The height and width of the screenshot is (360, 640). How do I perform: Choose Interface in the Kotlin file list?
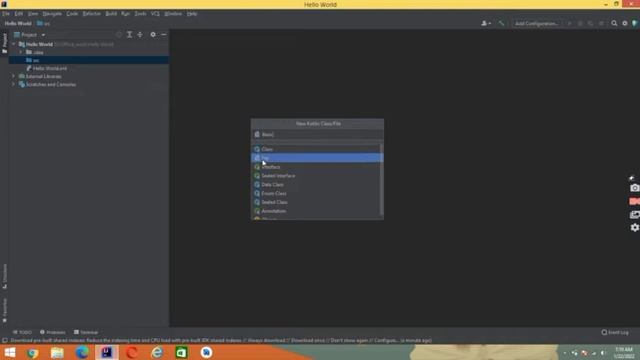point(317,167)
